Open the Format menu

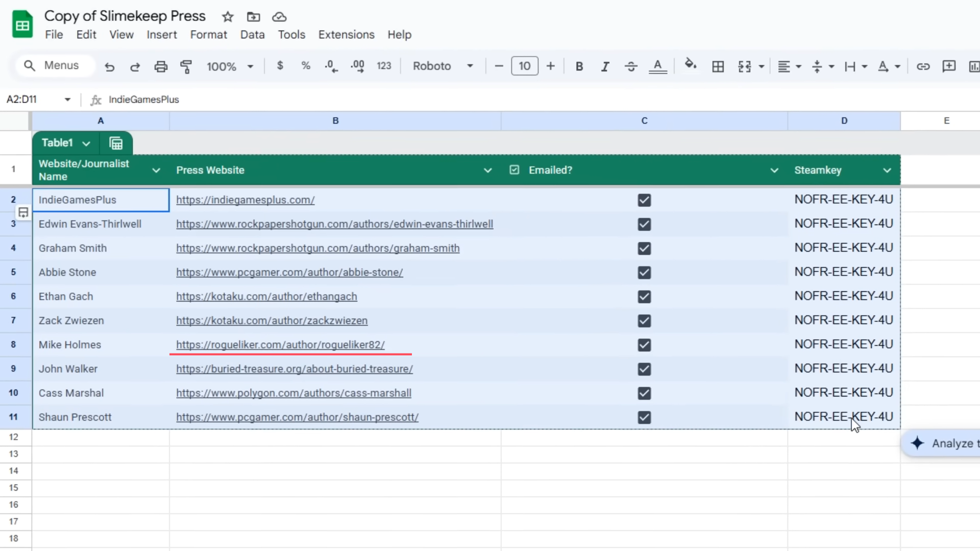[208, 35]
